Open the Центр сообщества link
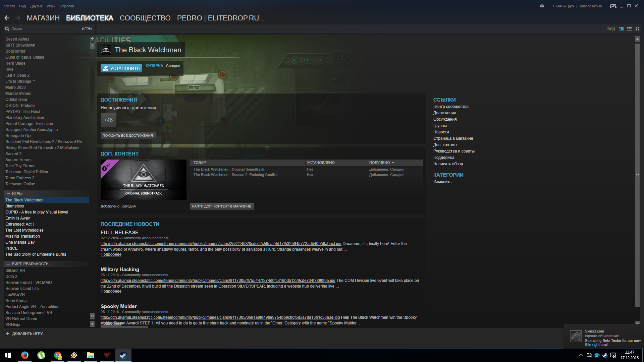Viewport: 644px width, 362px height. click(451, 107)
